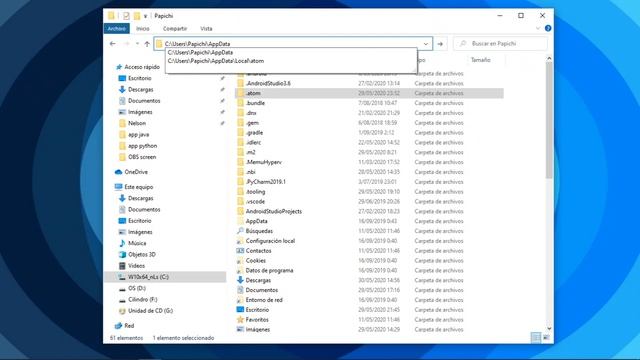Viewport: 640px width, 360px height.
Task: Select the Escritorio icon in file list
Action: coord(240,309)
